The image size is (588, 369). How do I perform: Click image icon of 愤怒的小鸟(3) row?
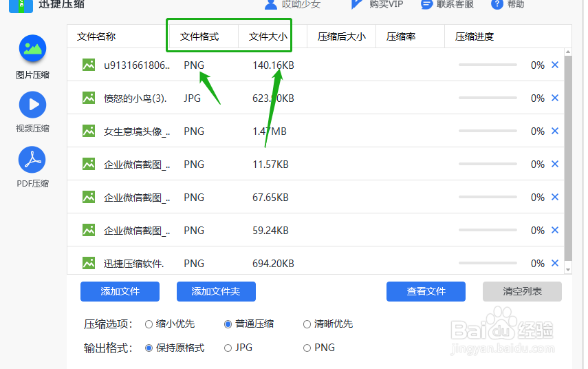pos(89,98)
